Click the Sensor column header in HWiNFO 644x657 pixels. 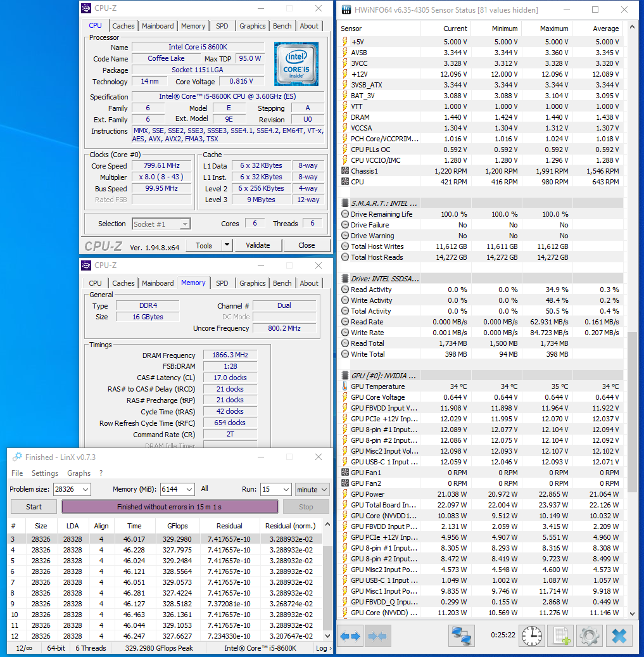coord(378,29)
